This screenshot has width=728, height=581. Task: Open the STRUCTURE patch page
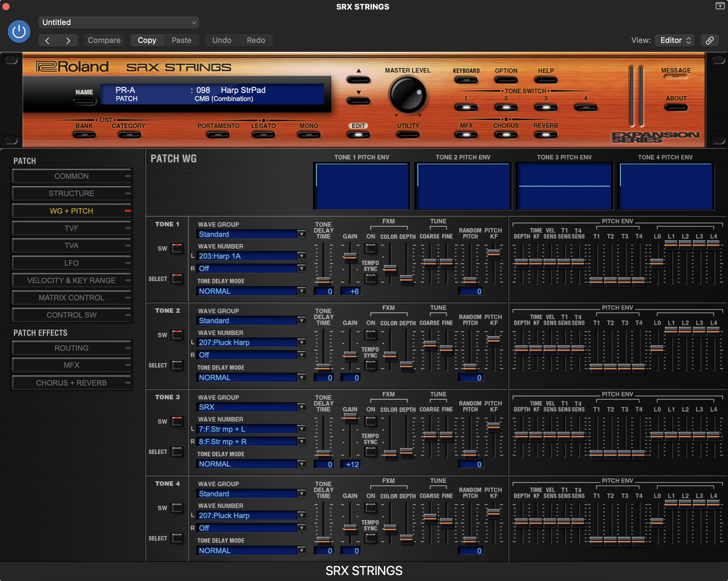72,193
